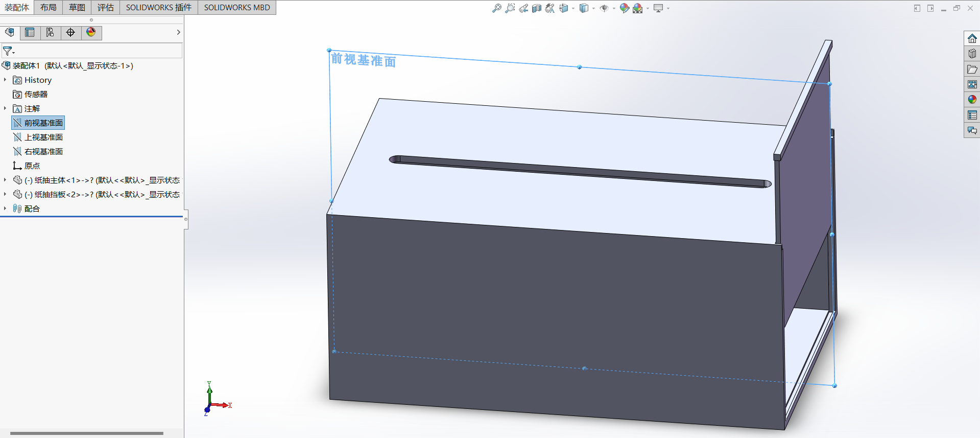980x438 pixels.
Task: Switch to the FeatureManager design tree tab
Action: tap(10, 33)
